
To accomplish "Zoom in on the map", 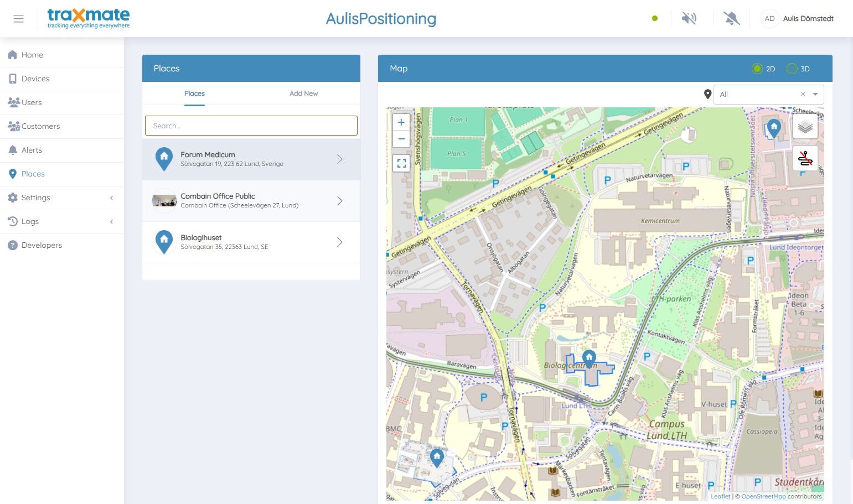I will (x=401, y=122).
